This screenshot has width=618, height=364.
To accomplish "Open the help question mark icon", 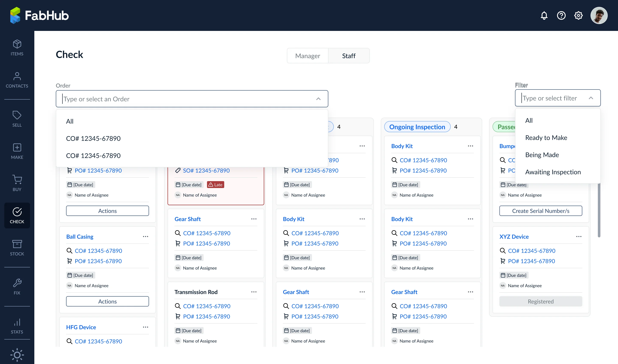I will (x=561, y=15).
